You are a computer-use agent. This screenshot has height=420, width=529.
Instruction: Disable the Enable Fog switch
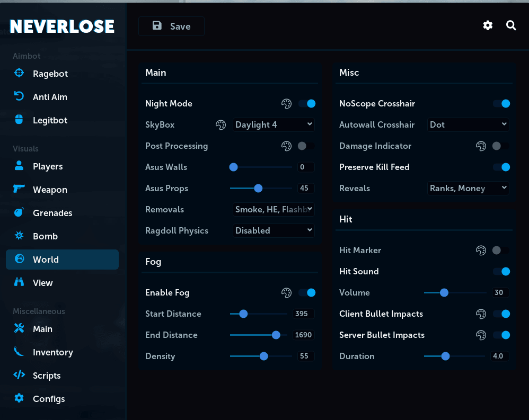point(307,292)
